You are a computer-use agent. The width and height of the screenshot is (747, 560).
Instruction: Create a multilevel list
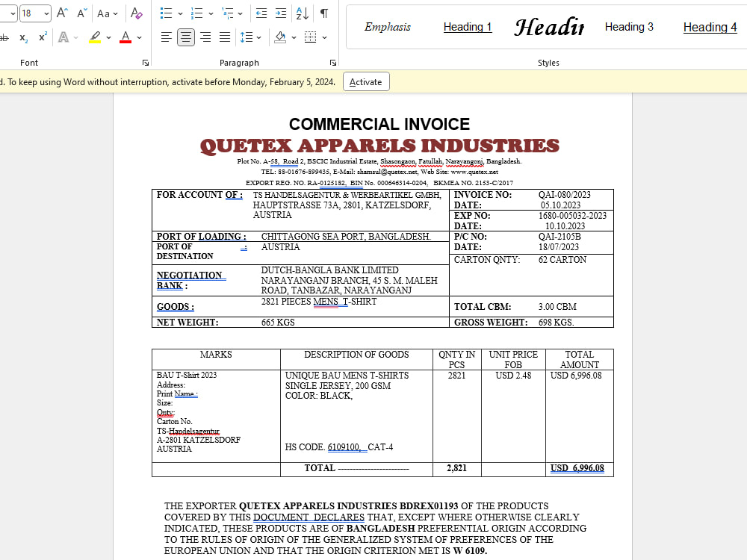[x=227, y=13]
